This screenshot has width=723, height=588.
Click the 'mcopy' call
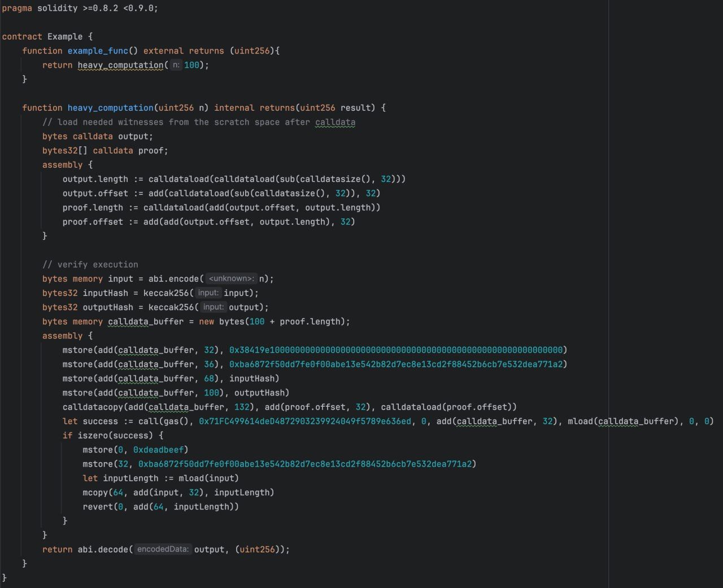[95, 493]
